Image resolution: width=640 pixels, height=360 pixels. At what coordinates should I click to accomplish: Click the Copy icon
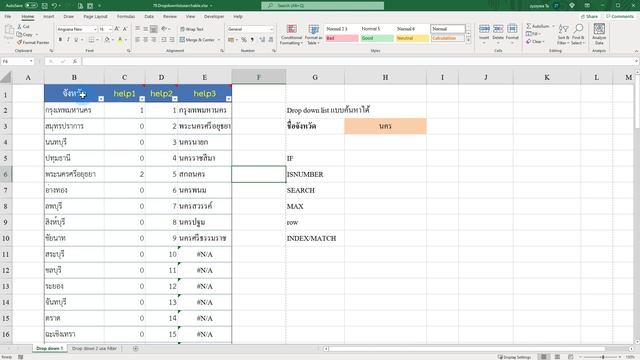point(19,35)
